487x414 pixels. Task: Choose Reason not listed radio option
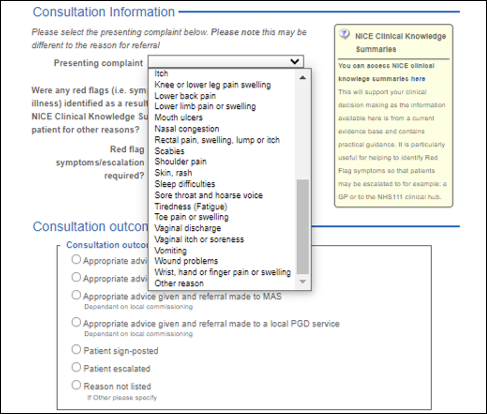[76, 385]
